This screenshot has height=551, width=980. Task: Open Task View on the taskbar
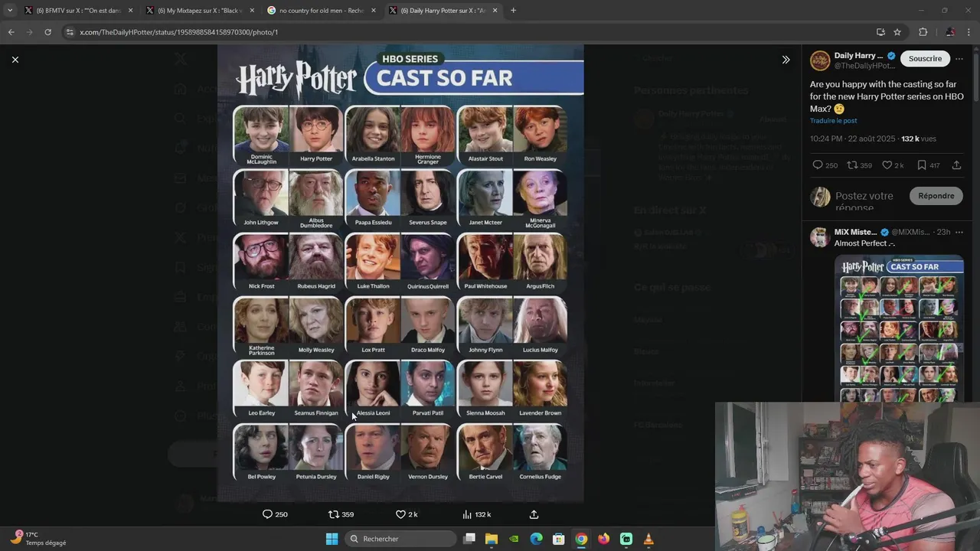point(469,539)
